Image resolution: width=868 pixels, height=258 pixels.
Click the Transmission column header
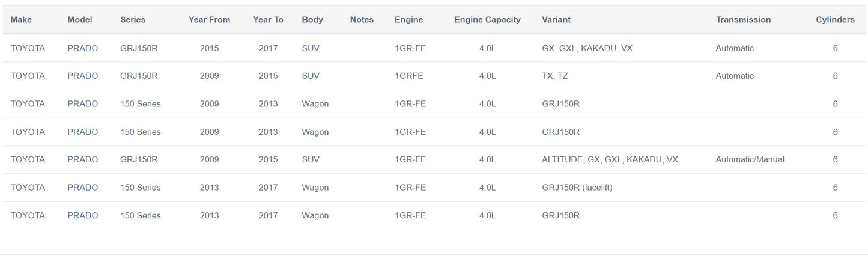click(x=743, y=20)
